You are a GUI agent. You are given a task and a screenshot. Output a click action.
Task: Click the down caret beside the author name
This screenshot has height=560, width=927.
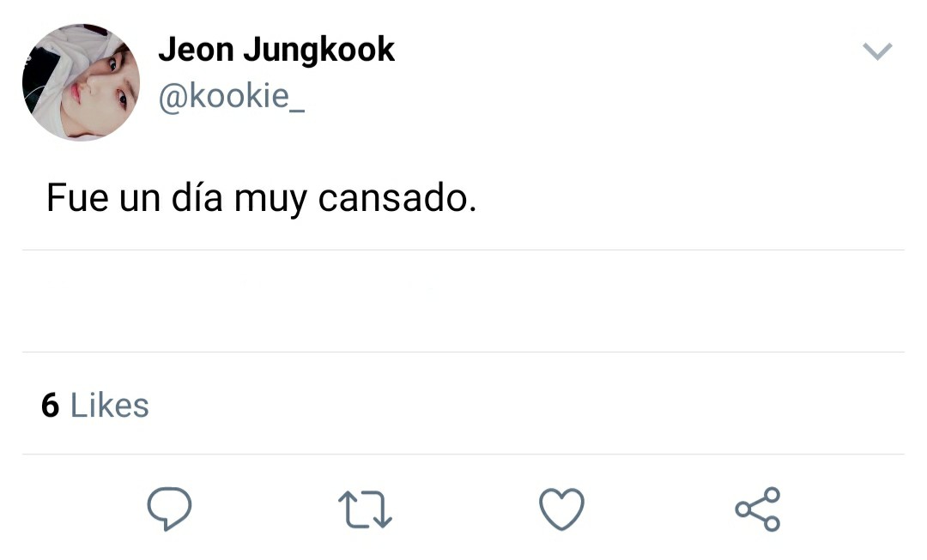coord(876,52)
